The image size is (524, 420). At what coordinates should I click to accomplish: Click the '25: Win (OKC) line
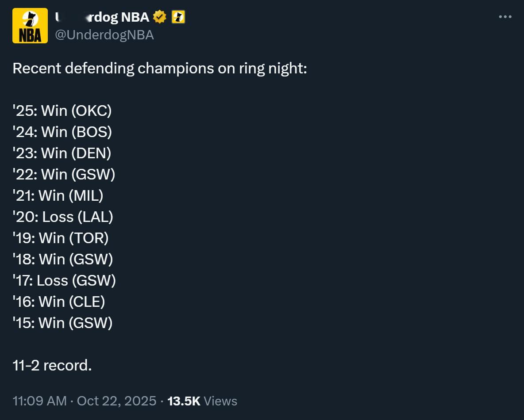point(62,111)
